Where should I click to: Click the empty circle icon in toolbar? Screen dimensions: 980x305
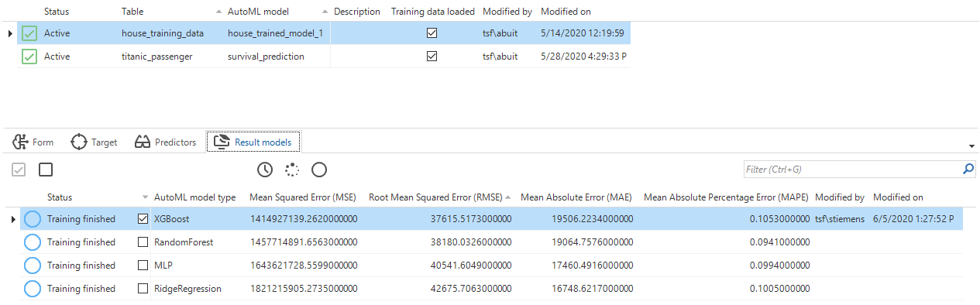[x=318, y=169]
